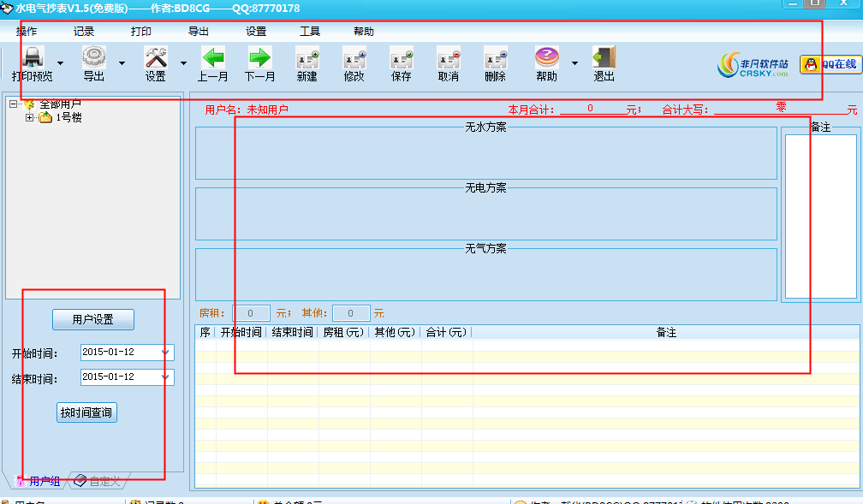Switch to the 自定义 tab
This screenshot has height=504, width=863.
click(x=97, y=481)
